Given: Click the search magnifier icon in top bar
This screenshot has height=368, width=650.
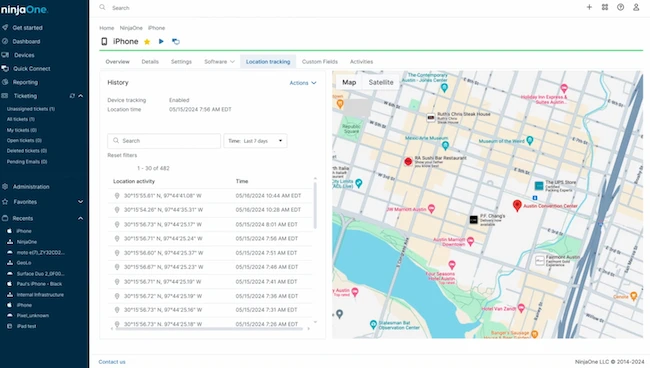Looking at the screenshot, I should (102, 7).
